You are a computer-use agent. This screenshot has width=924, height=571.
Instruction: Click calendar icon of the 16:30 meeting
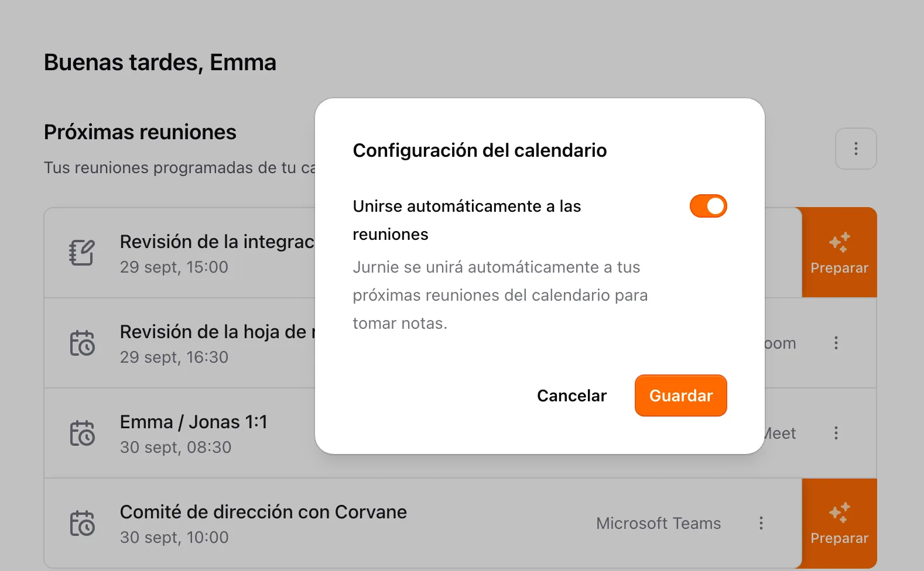(x=82, y=343)
